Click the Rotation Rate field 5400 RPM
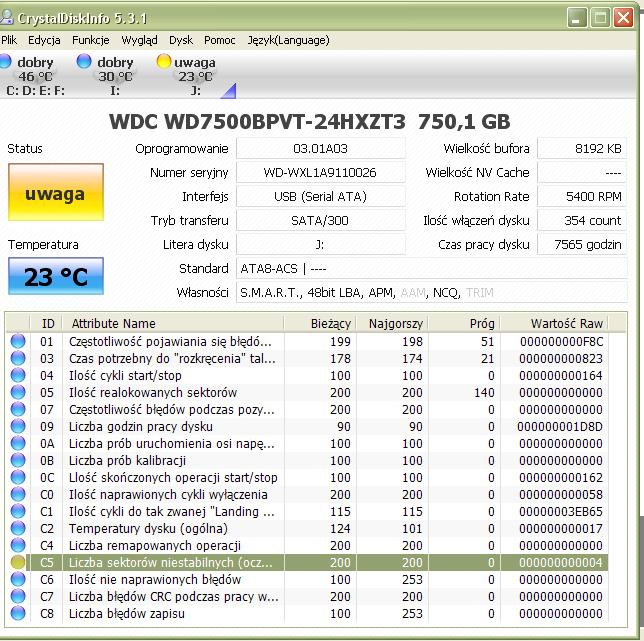The width and height of the screenshot is (644, 641). (x=582, y=196)
